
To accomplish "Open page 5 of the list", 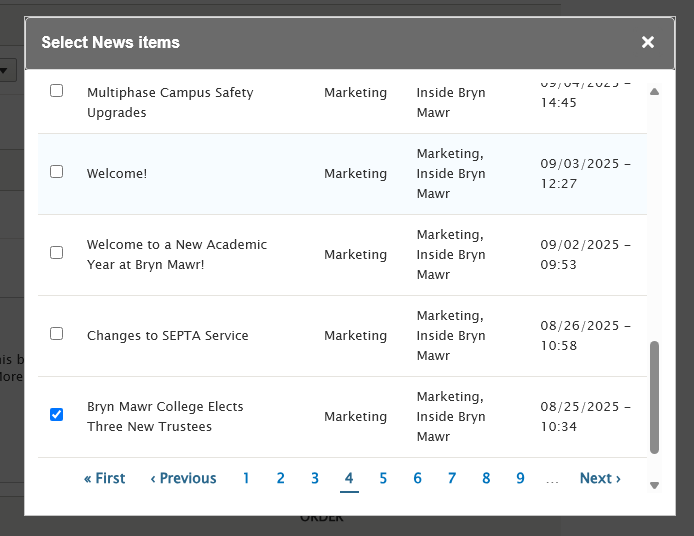I will 383,478.
